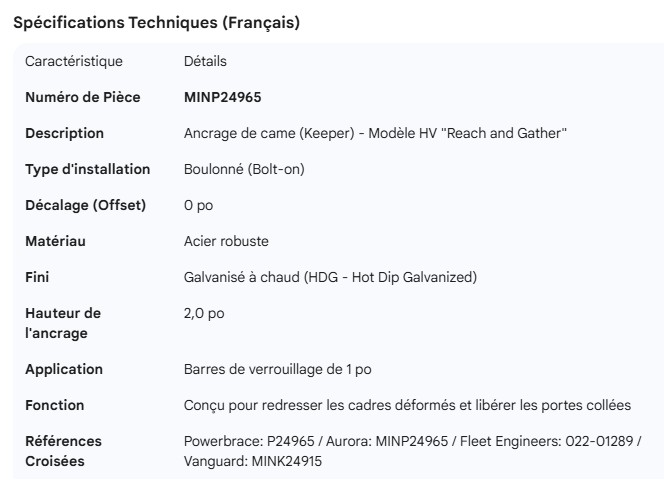Select the "Décalage (Offset)" row label
The height and width of the screenshot is (481, 664).
pyautogui.click(x=85, y=205)
